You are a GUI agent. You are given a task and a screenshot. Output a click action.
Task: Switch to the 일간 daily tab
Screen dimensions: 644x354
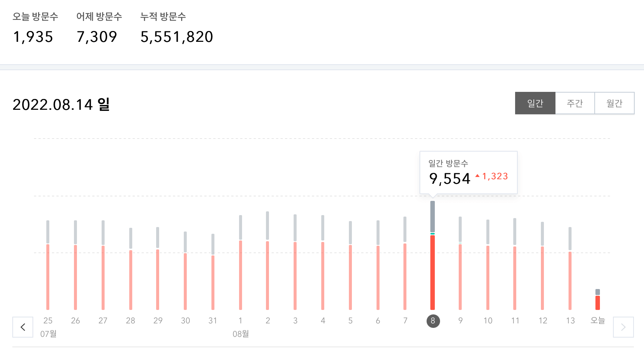pos(535,103)
